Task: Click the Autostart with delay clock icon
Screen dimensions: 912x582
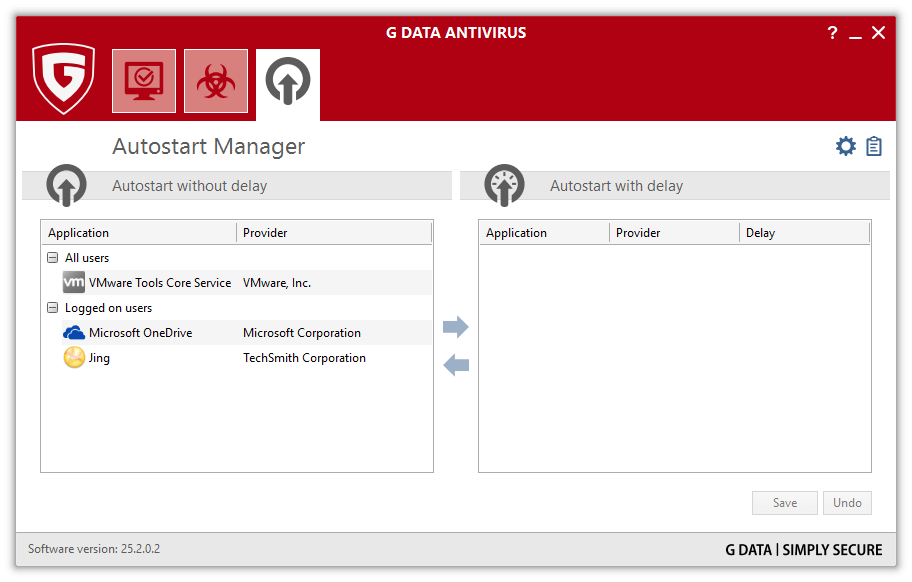Action: pyautogui.click(x=504, y=185)
